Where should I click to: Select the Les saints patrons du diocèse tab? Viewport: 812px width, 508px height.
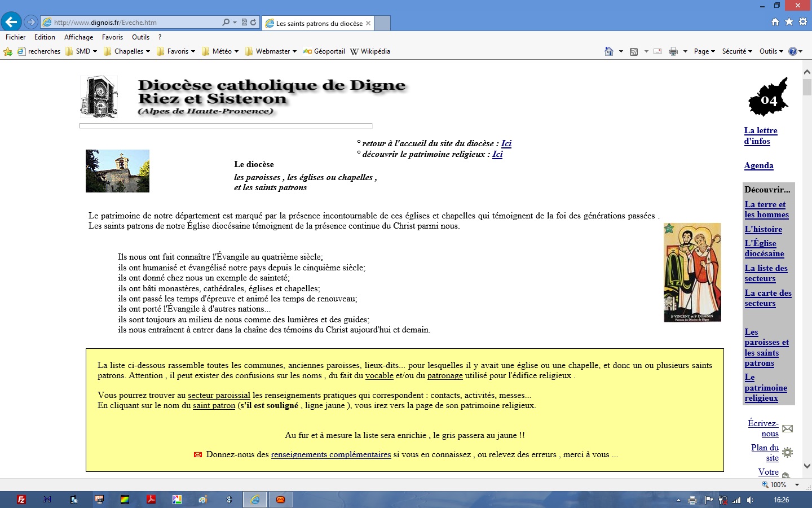319,23
